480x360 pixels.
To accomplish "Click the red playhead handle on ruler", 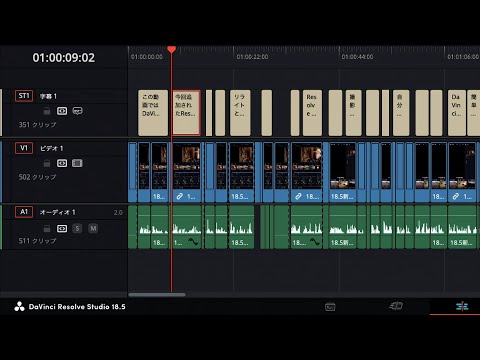I will (172, 50).
